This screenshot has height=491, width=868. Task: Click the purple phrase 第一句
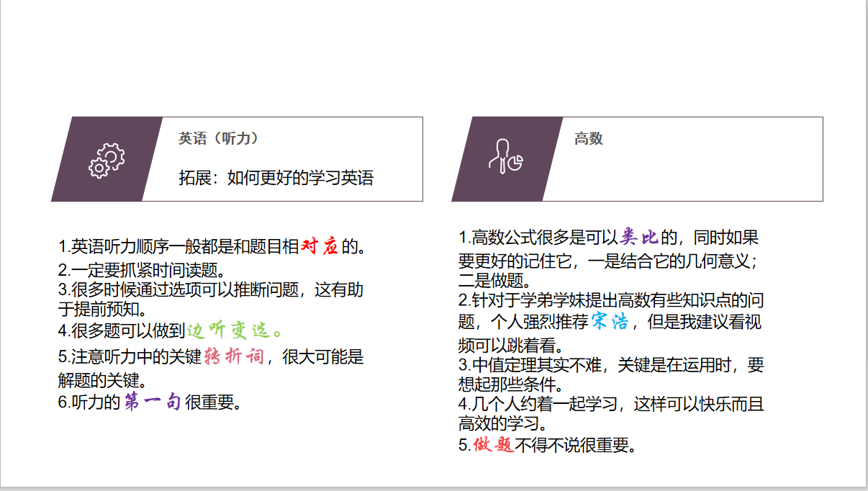click(152, 402)
